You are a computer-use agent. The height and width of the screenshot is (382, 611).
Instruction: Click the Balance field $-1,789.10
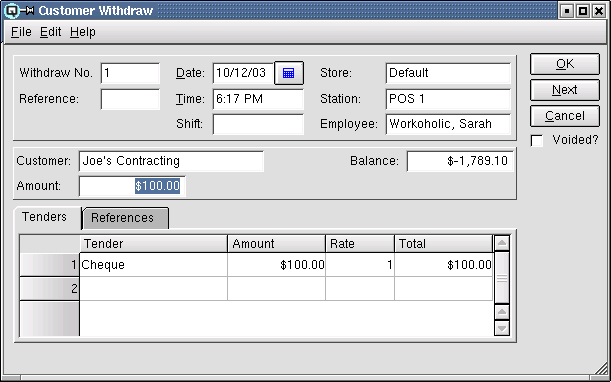(x=460, y=161)
